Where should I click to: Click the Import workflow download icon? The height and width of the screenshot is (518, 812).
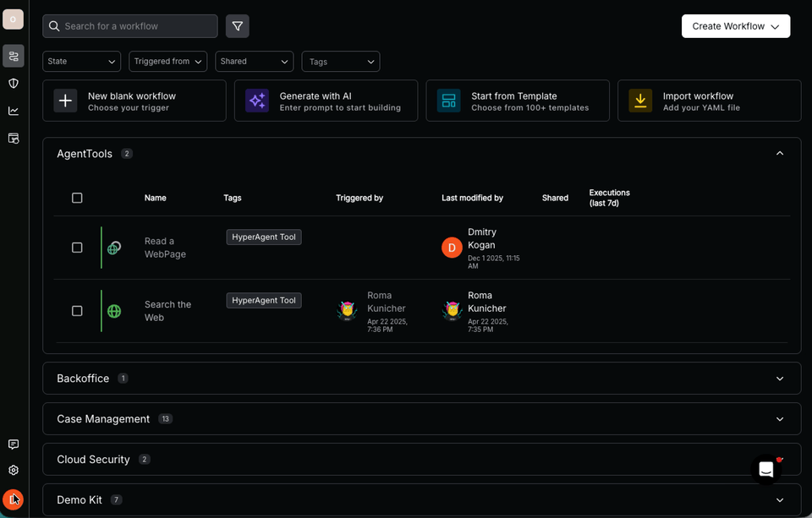(640, 101)
